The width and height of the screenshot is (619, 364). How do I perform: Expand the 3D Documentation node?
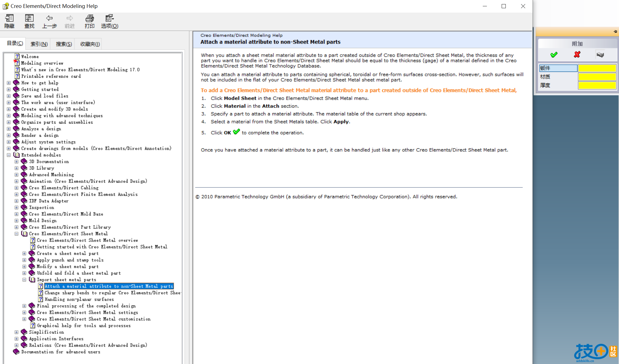(16, 162)
